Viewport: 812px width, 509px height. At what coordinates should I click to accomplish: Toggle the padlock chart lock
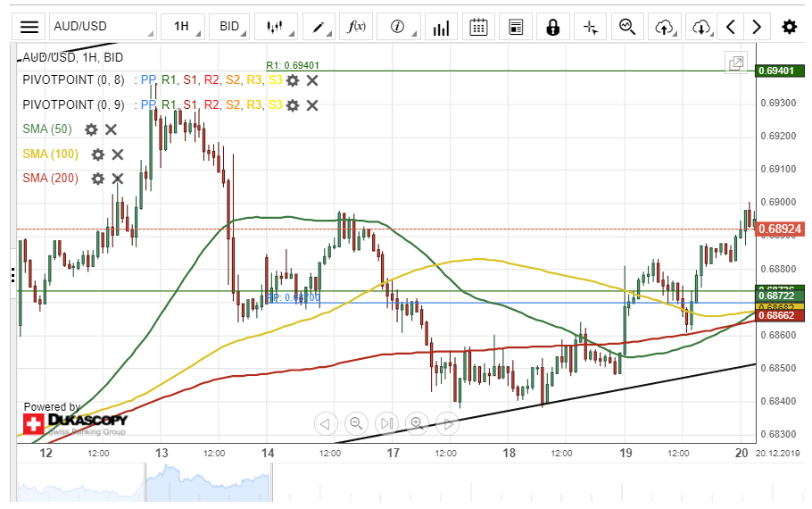tap(553, 27)
